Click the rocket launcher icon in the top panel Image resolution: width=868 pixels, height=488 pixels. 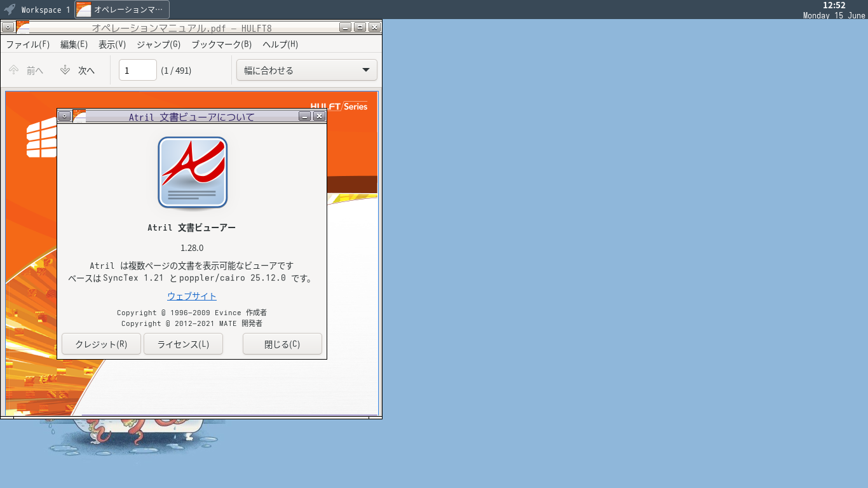tap(10, 10)
